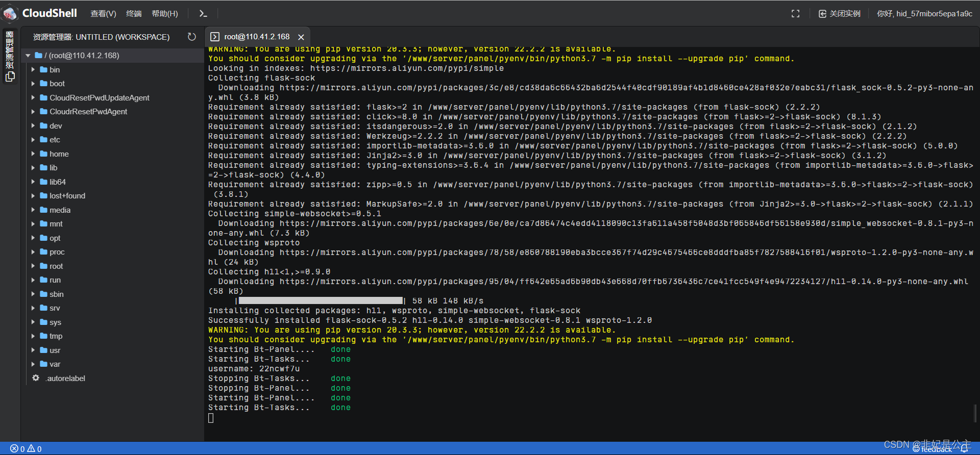Expand the lib folder arrow

click(x=33, y=168)
